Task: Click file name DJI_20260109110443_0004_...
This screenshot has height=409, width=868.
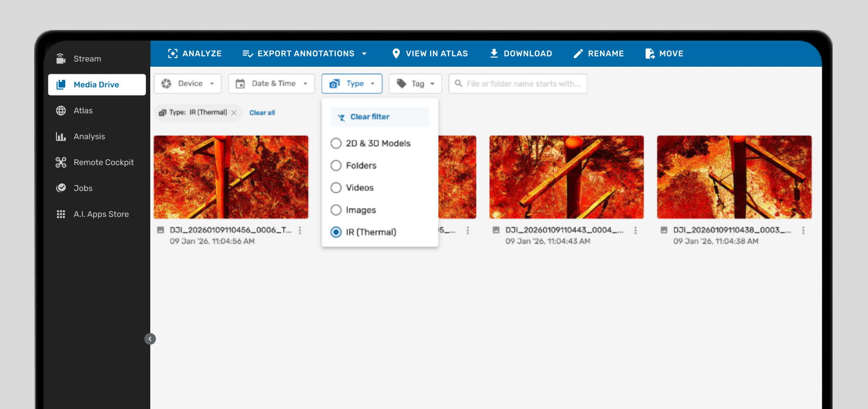Action: click(564, 230)
